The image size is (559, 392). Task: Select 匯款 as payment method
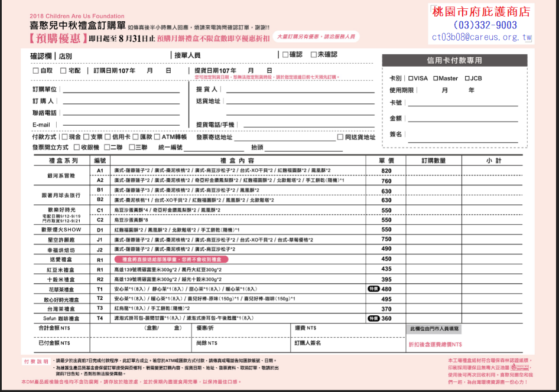pyautogui.click(x=135, y=137)
